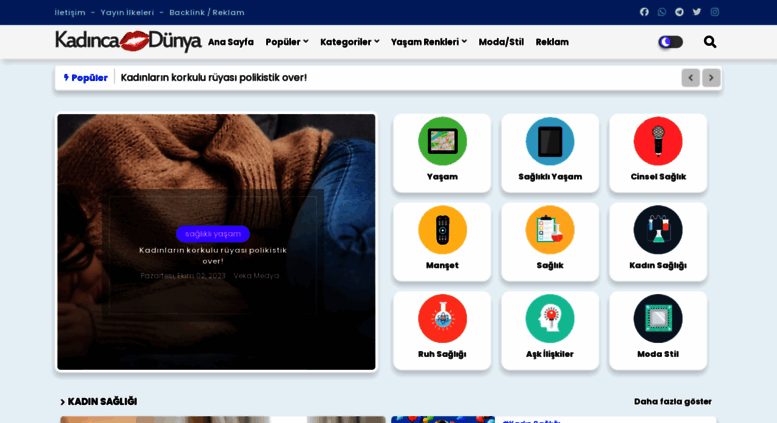Open the Facebook social icon
The height and width of the screenshot is (423, 777).
[644, 12]
